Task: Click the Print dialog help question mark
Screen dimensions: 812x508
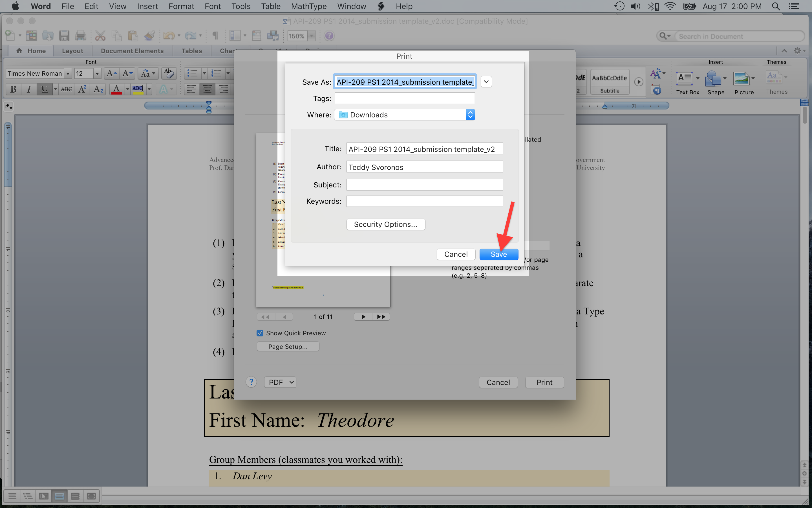Action: (x=251, y=382)
